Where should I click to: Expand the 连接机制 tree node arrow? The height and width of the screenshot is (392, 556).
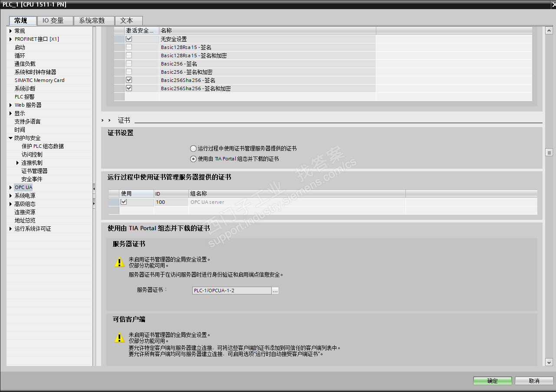point(18,163)
